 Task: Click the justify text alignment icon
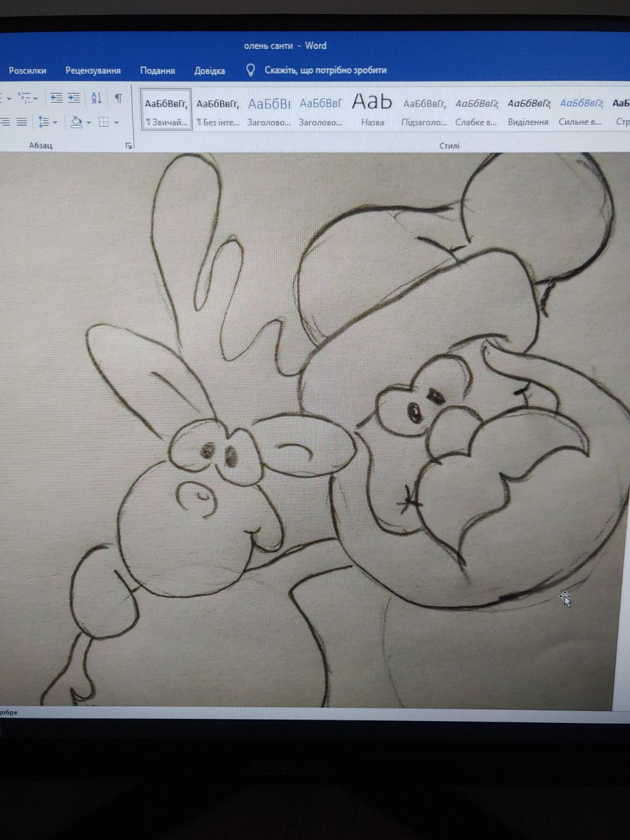[22, 122]
